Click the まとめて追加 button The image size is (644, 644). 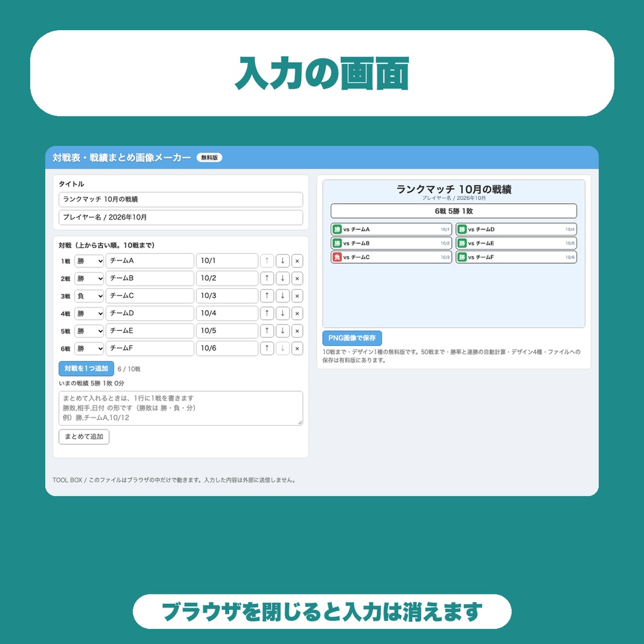point(84,436)
